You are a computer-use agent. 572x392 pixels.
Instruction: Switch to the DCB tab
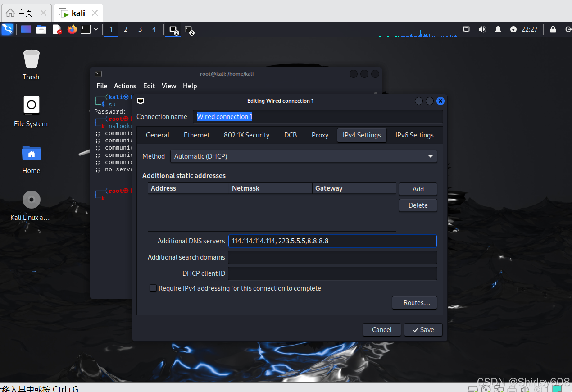click(291, 135)
